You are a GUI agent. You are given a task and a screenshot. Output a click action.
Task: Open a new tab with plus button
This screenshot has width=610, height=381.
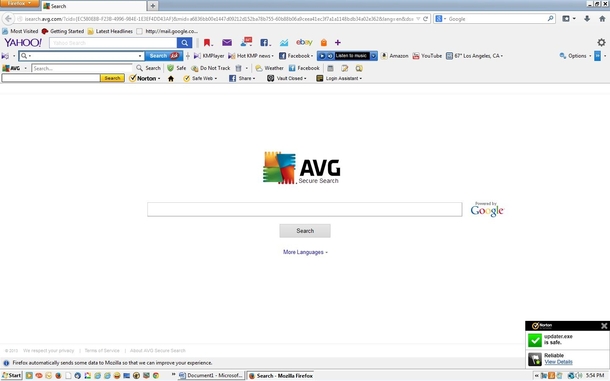point(153,6)
